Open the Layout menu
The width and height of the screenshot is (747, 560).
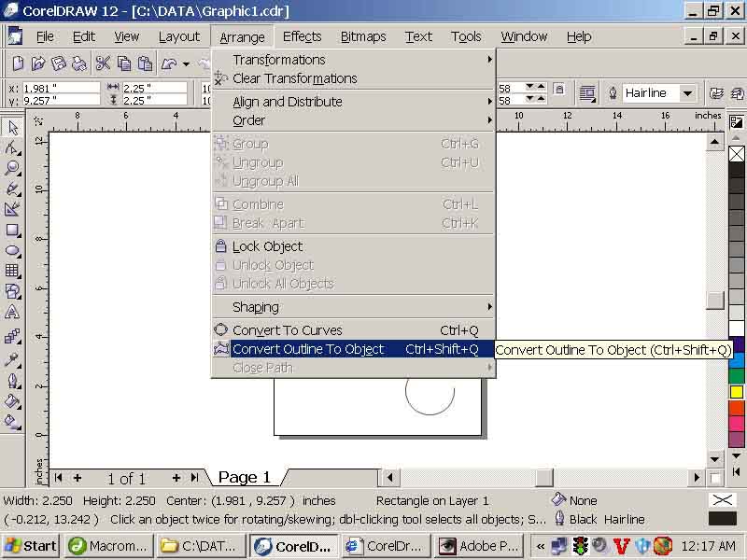[x=179, y=36]
